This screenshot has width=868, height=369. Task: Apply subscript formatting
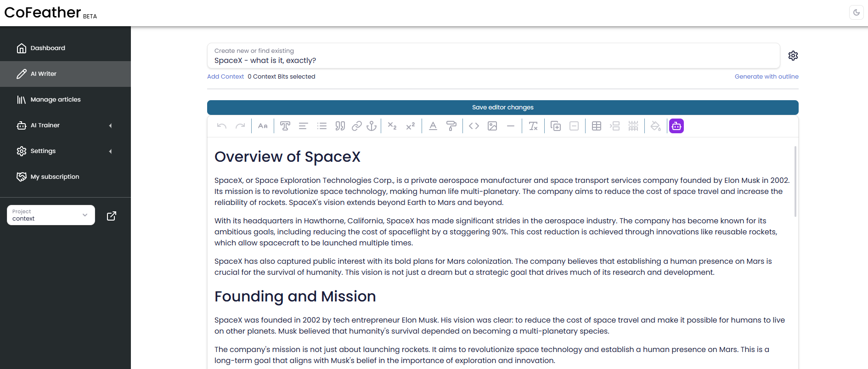coord(392,126)
